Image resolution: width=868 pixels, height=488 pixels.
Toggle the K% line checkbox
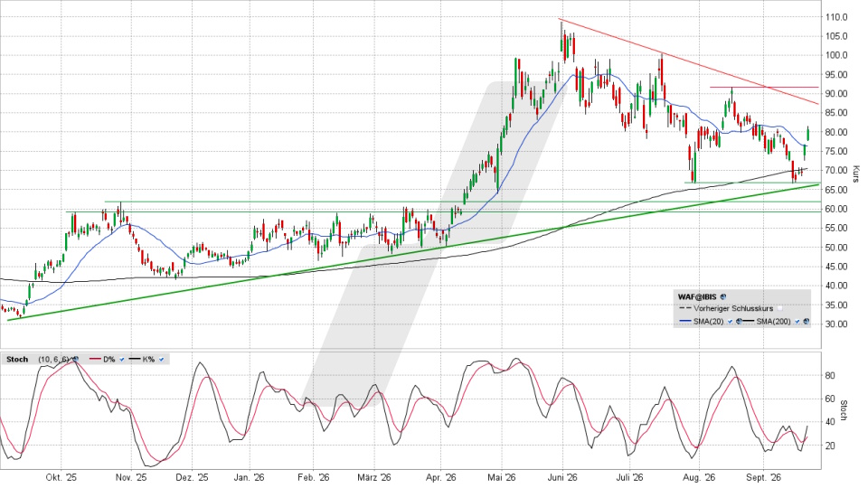point(161,359)
